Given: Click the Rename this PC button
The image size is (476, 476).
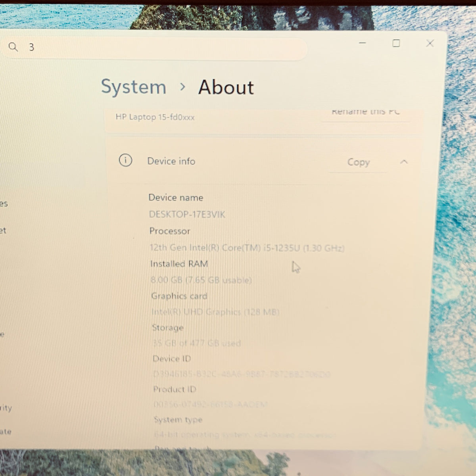Looking at the screenshot, I should [x=365, y=112].
